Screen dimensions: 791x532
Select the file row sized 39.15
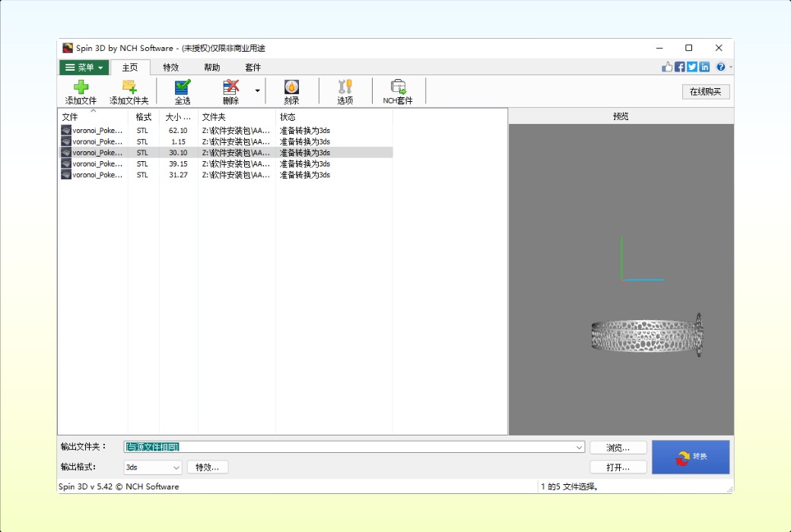(x=225, y=163)
